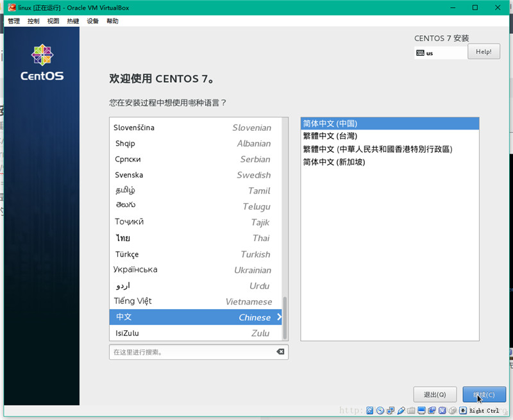
Task: Select Tiếng Việt Vietnamese language row
Action: [x=196, y=301]
